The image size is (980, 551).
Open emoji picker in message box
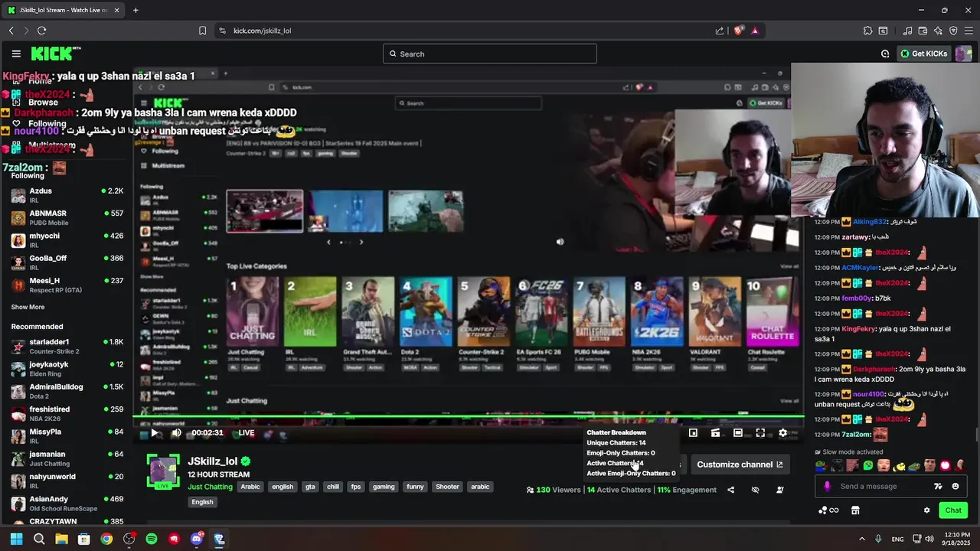pyautogui.click(x=955, y=487)
